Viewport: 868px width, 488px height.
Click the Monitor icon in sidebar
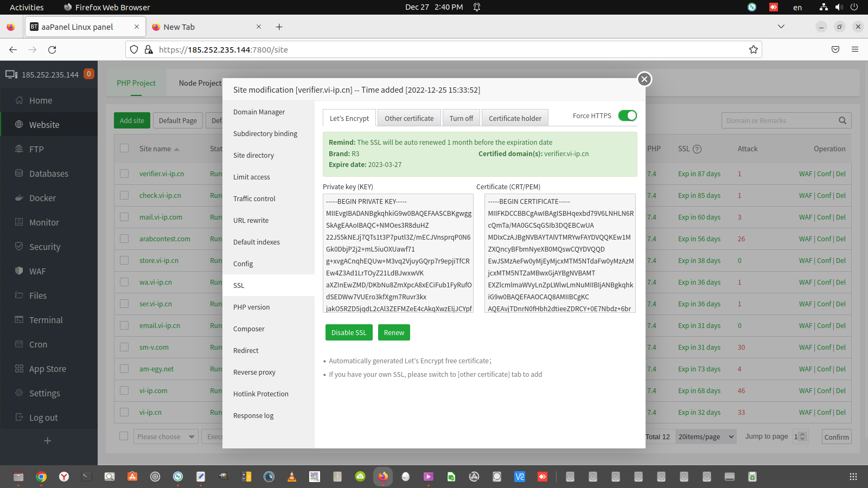[19, 222]
